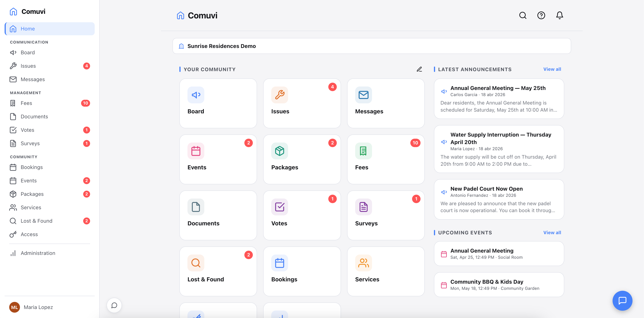Open the Issues wrench tile
This screenshot has width=644, height=318.
click(x=302, y=103)
